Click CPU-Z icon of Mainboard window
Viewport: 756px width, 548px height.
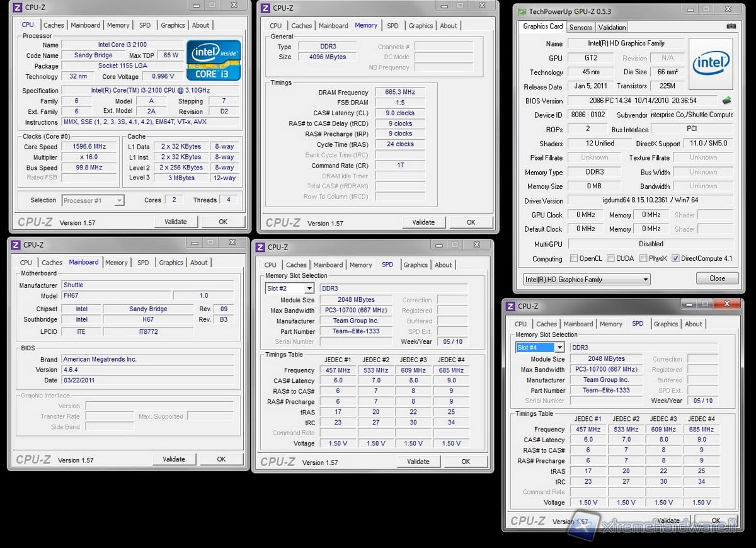(x=16, y=245)
